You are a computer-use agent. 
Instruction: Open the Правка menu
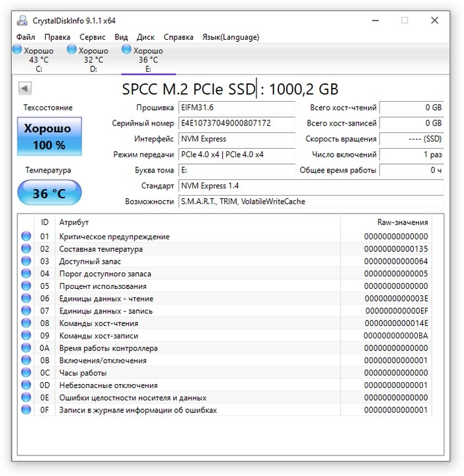coord(58,37)
